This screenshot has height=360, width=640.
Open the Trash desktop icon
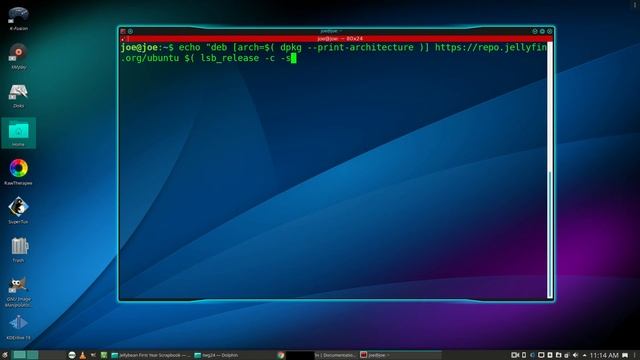(18, 249)
